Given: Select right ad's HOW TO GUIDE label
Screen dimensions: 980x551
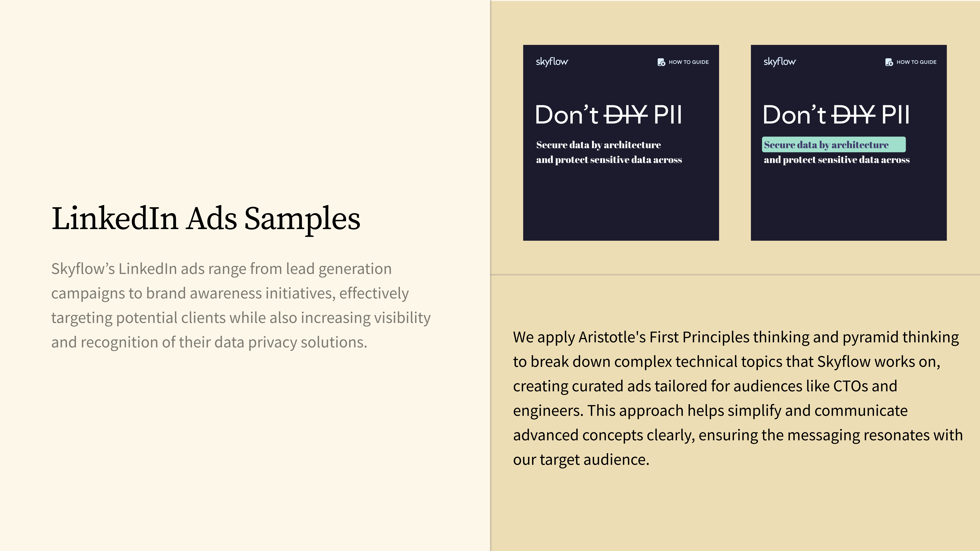Looking at the screenshot, I should click(x=916, y=62).
